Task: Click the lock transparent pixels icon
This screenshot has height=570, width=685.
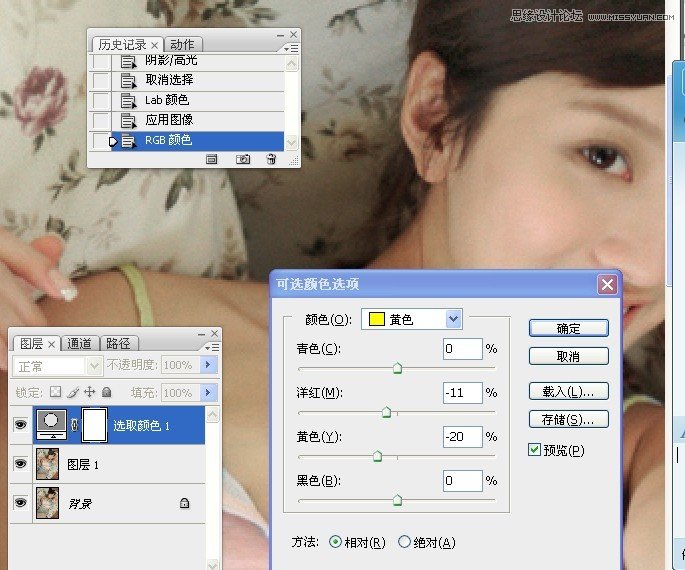Action: click(56, 392)
